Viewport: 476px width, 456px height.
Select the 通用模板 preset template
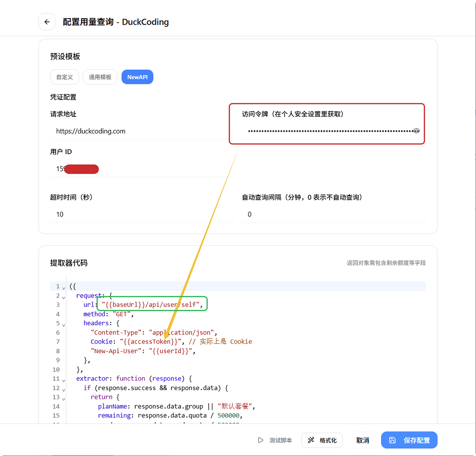[x=100, y=77]
